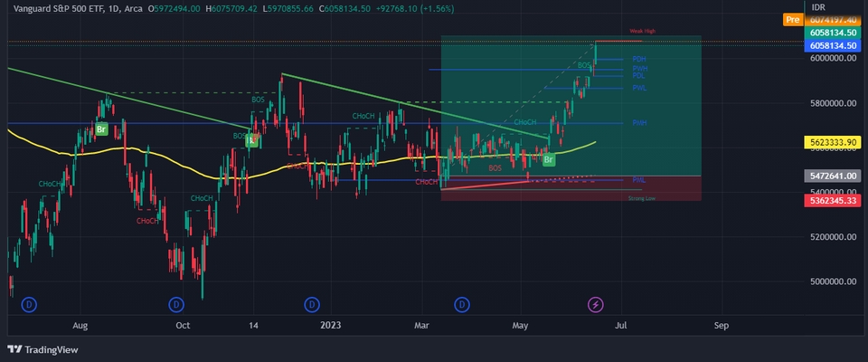Click the Aug label on time axis
Screen dimensions: 868x362
pos(80,326)
